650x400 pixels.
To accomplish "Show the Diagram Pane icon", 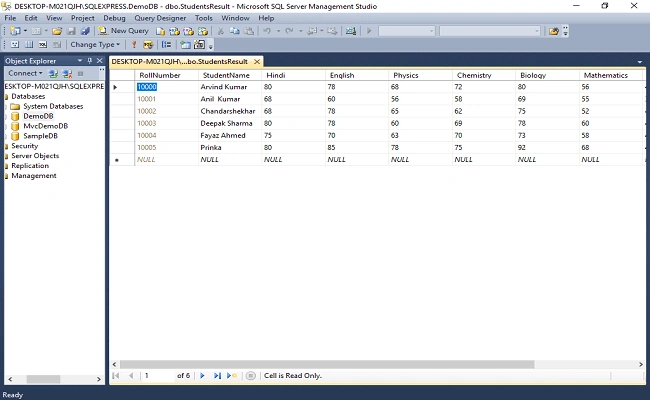I will click(x=15, y=44).
